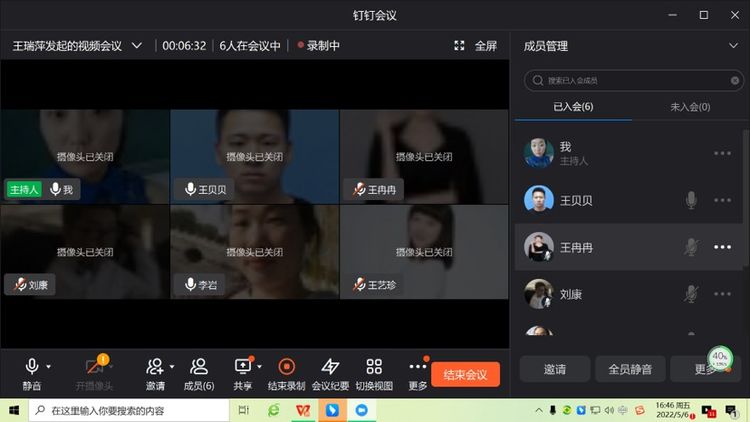The width and height of the screenshot is (750, 422).
Task: Click the 录制中 recording indicator
Action: point(319,46)
